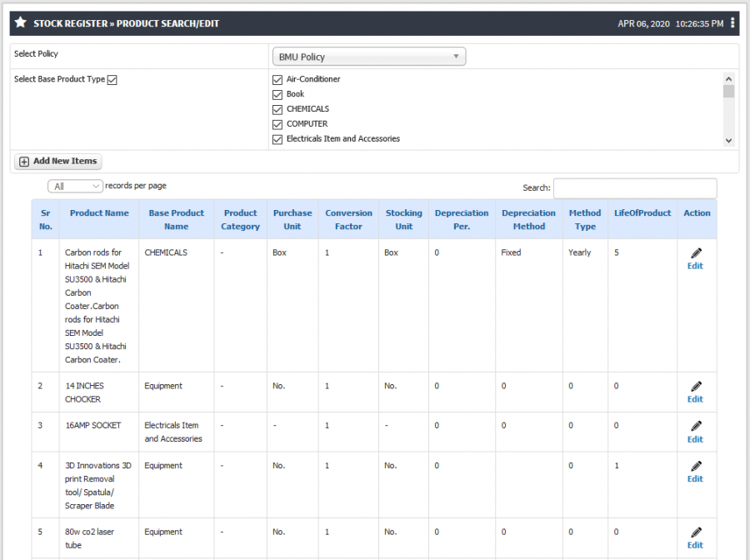The width and height of the screenshot is (750, 560).
Task: Toggle the Select Base Product Type checkbox
Action: click(112, 80)
